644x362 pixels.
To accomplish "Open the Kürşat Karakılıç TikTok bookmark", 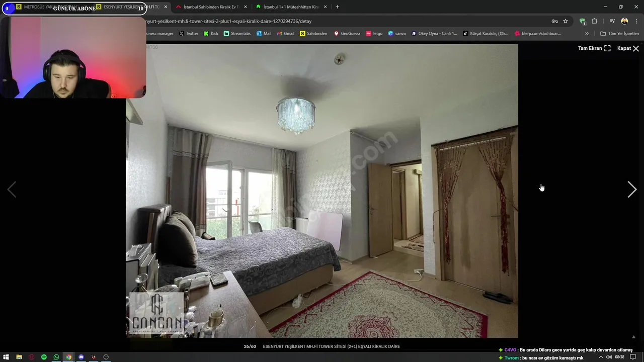I will click(486, 34).
